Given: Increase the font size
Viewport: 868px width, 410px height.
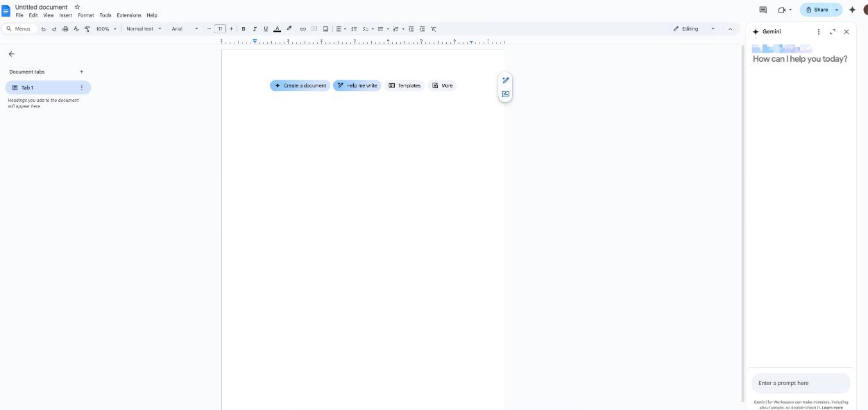Looking at the screenshot, I should click(232, 29).
